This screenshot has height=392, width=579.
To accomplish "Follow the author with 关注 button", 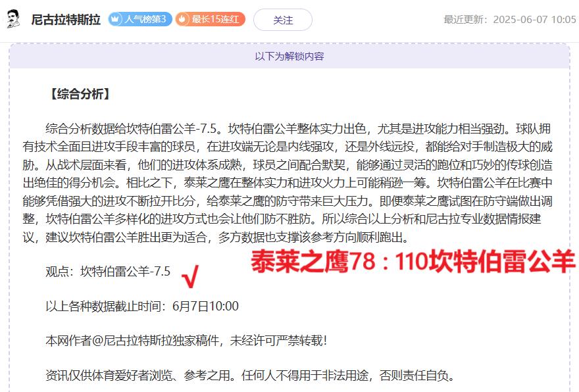I will (x=283, y=20).
